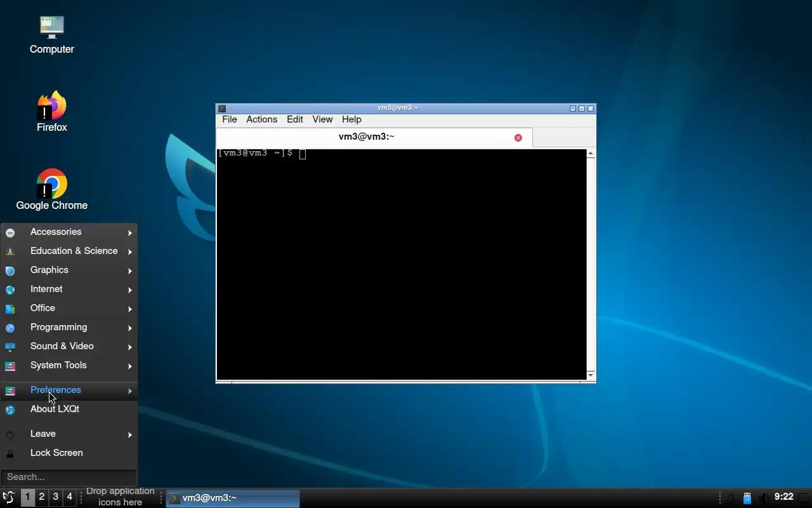Click the vm3@vm3:~ taskbar button
The image size is (812, 508).
pos(233,498)
